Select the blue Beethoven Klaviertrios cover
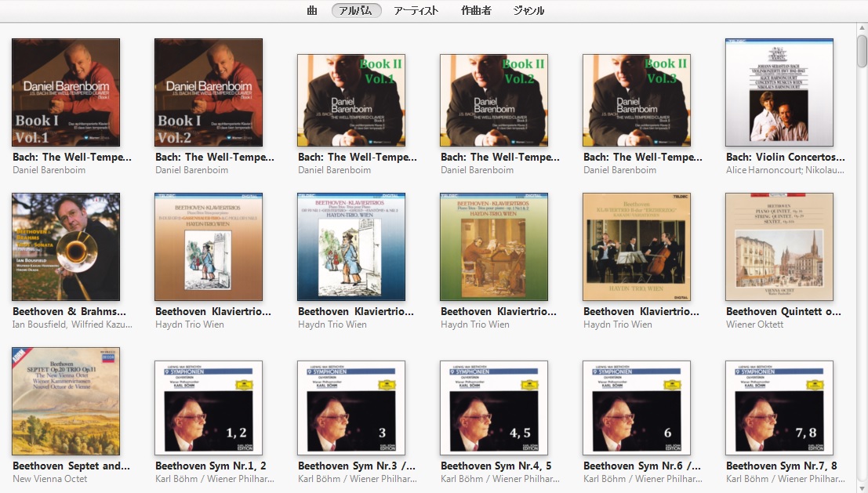The height and width of the screenshot is (493, 868). point(351,247)
